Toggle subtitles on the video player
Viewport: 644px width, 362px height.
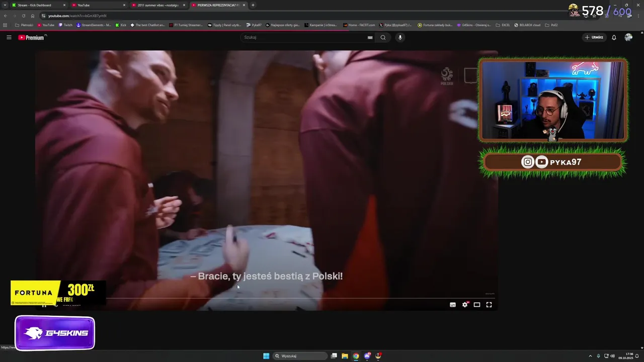pyautogui.click(x=453, y=305)
